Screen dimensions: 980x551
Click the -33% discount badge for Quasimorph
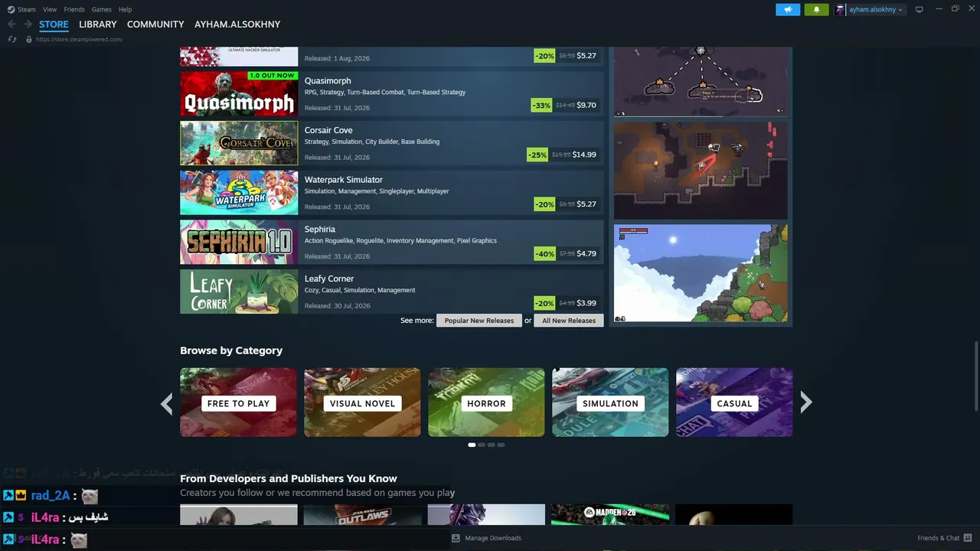point(542,105)
